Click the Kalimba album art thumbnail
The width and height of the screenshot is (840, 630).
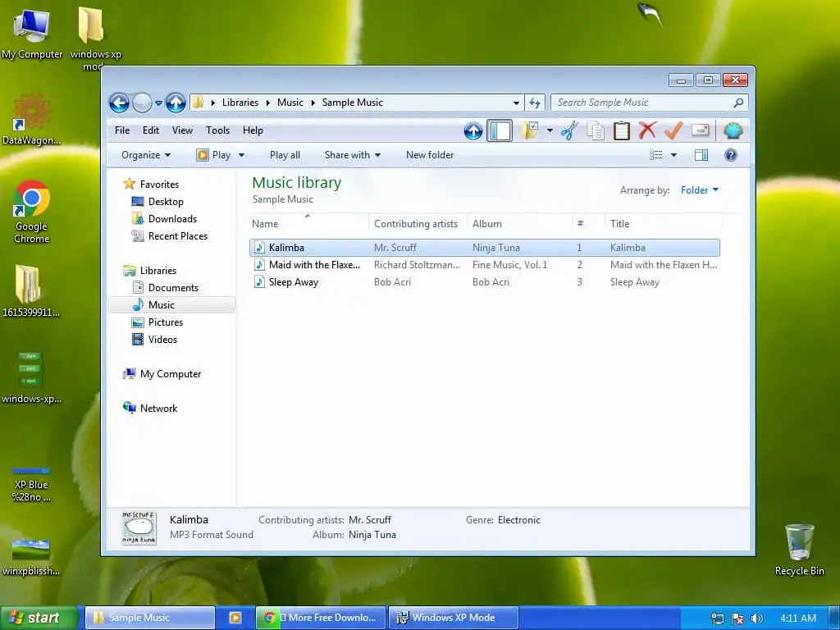click(138, 527)
